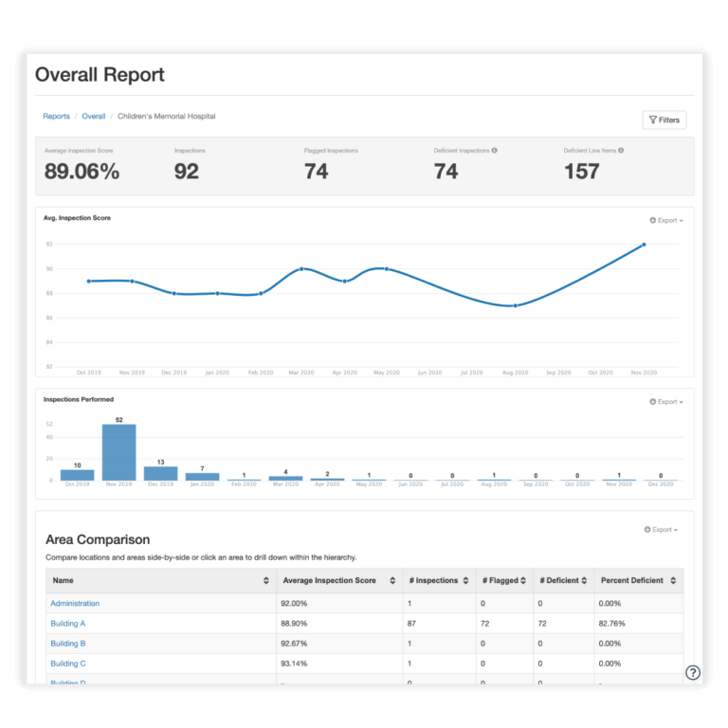Open the Filters button

click(664, 120)
